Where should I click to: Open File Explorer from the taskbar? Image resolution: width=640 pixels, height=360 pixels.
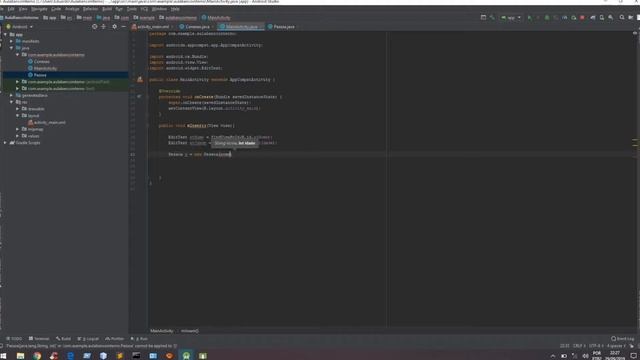(20, 356)
